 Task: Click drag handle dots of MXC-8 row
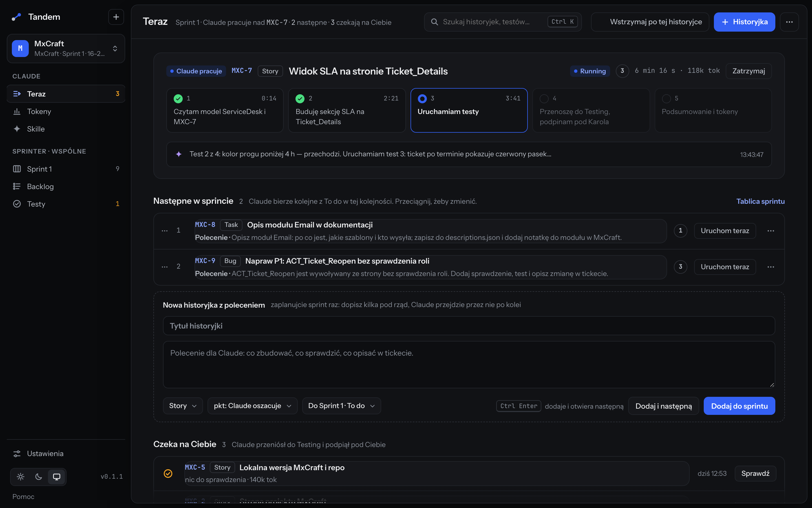[x=164, y=231]
